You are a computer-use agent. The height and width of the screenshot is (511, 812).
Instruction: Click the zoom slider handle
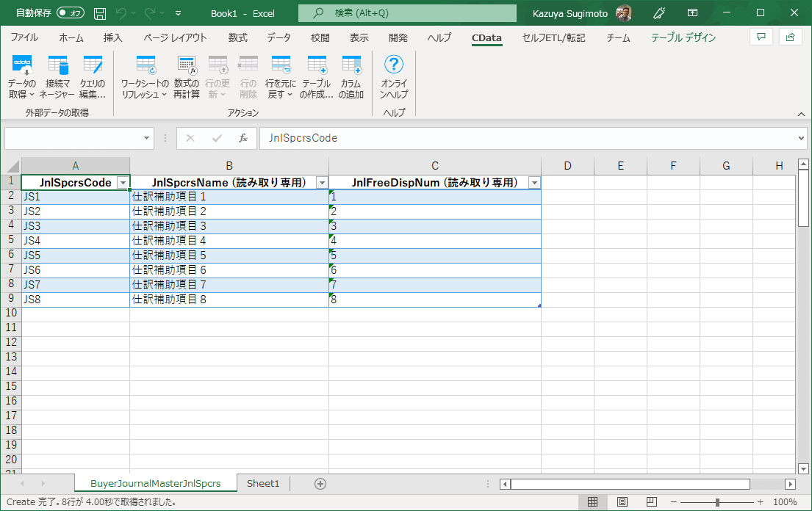(x=717, y=502)
